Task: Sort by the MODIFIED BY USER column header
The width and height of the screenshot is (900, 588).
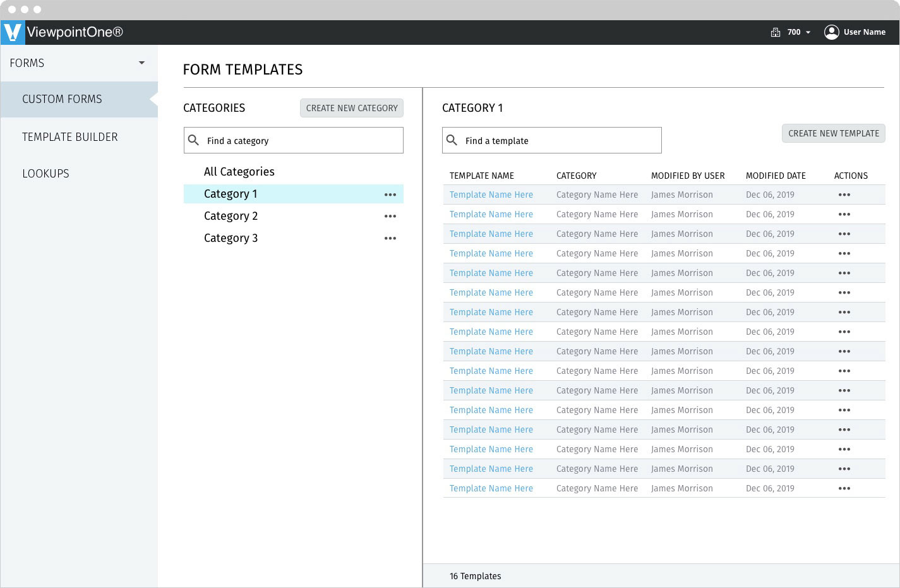Action: [688, 176]
